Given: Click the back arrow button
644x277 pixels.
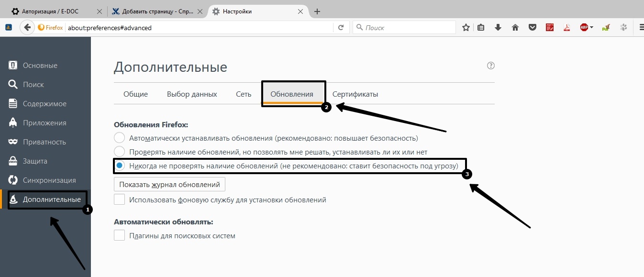Looking at the screenshot, I should (x=27, y=28).
